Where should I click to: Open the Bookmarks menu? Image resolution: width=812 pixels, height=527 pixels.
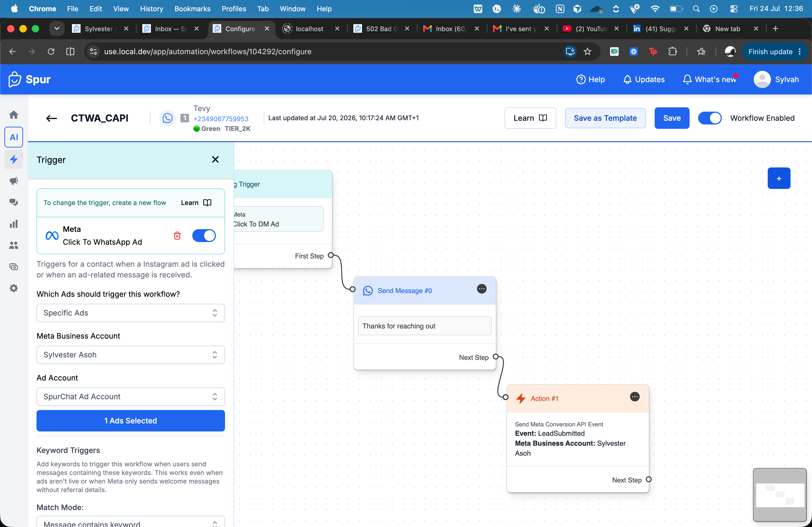pyautogui.click(x=193, y=9)
